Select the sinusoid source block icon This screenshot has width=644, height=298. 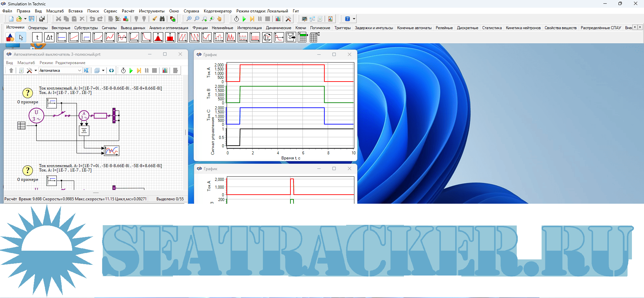[122, 38]
